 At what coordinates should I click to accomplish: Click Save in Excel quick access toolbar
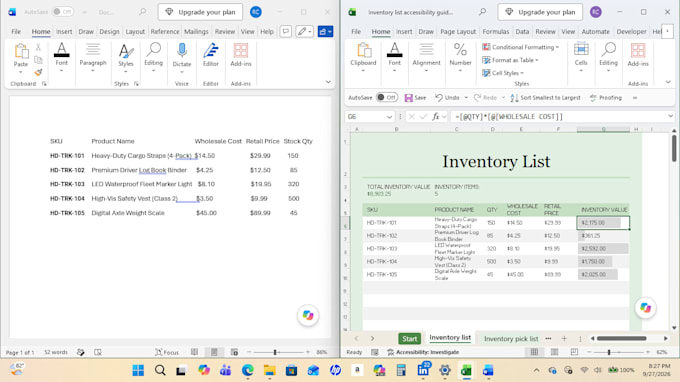[x=415, y=98]
